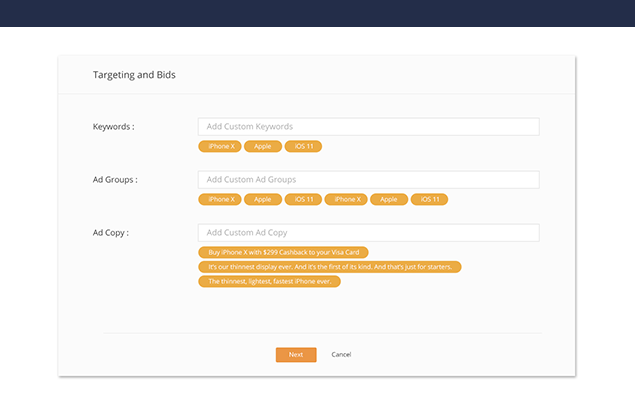Select the iOS 11 tag under Keywords

click(x=303, y=146)
